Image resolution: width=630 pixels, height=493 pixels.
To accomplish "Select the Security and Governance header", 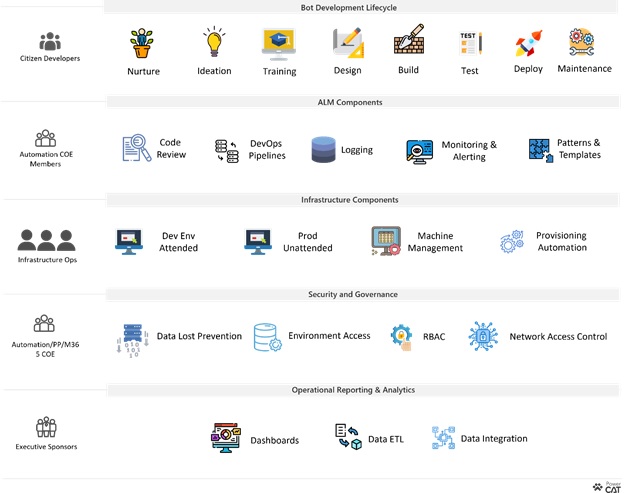I will [x=363, y=294].
